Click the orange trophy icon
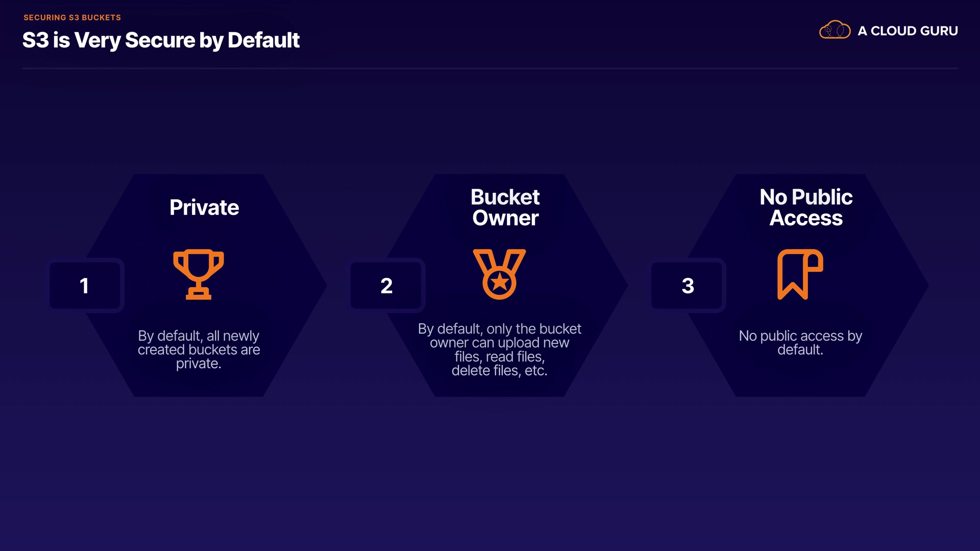Screen dimensions: 980x551 199,274
